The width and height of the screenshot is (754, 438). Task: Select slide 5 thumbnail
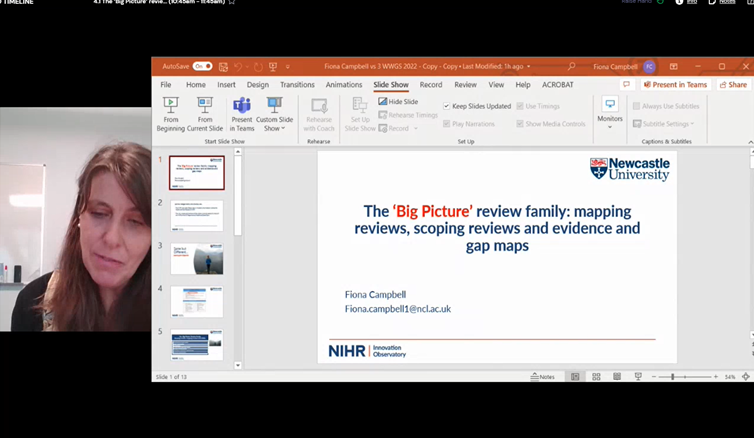(x=197, y=345)
